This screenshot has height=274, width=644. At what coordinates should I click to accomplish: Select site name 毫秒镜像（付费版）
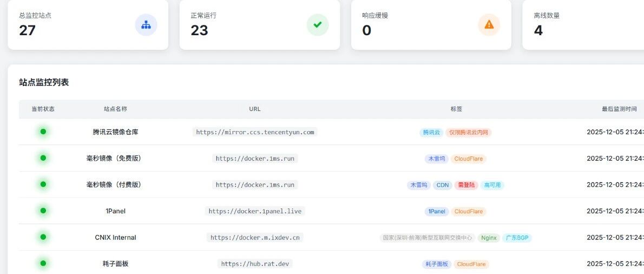coord(115,185)
